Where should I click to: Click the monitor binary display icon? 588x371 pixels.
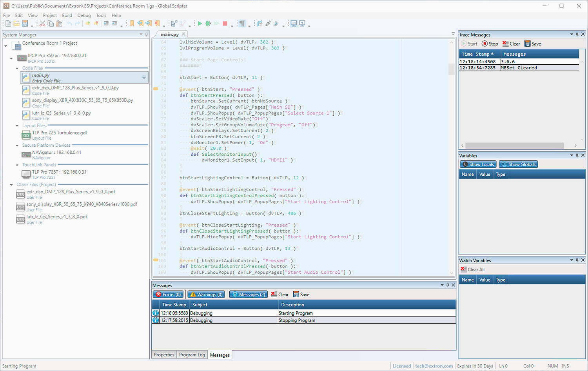point(294,24)
